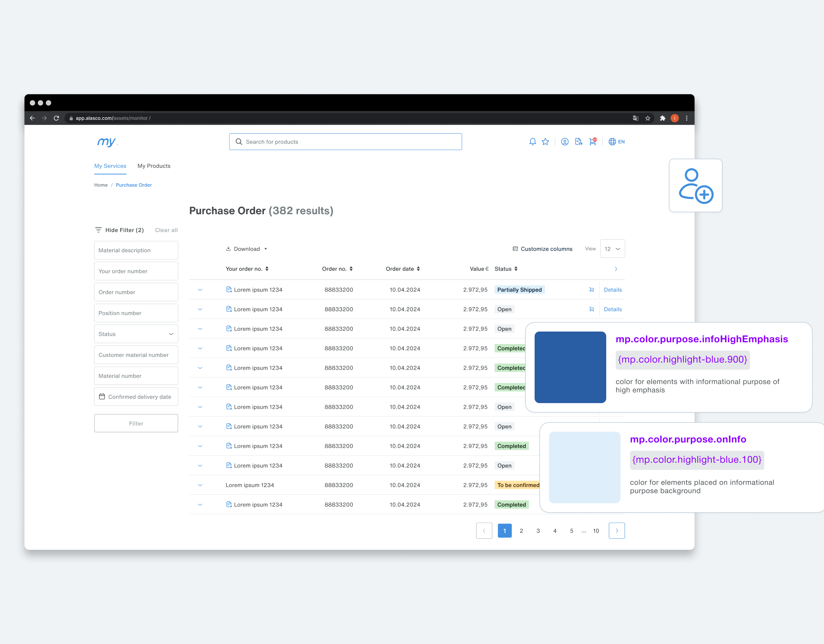Switch to My Products tab
This screenshot has width=824, height=644.
tap(154, 166)
